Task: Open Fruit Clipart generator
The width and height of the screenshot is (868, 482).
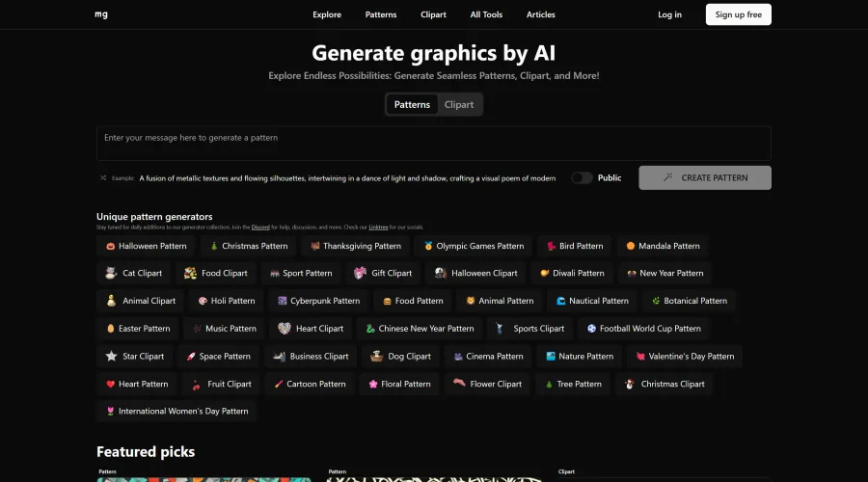Action: click(x=220, y=384)
